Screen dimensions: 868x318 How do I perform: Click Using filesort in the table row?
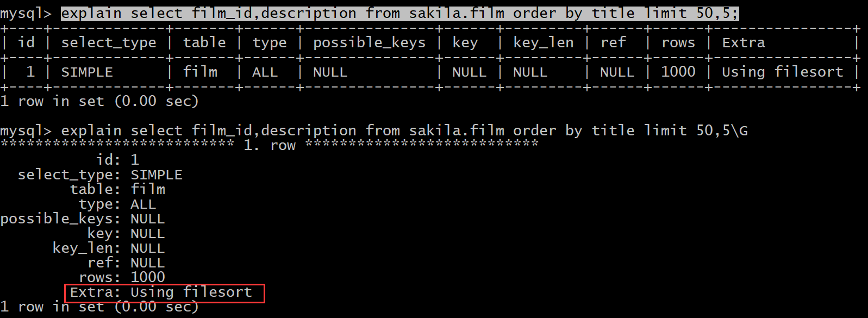[782, 72]
